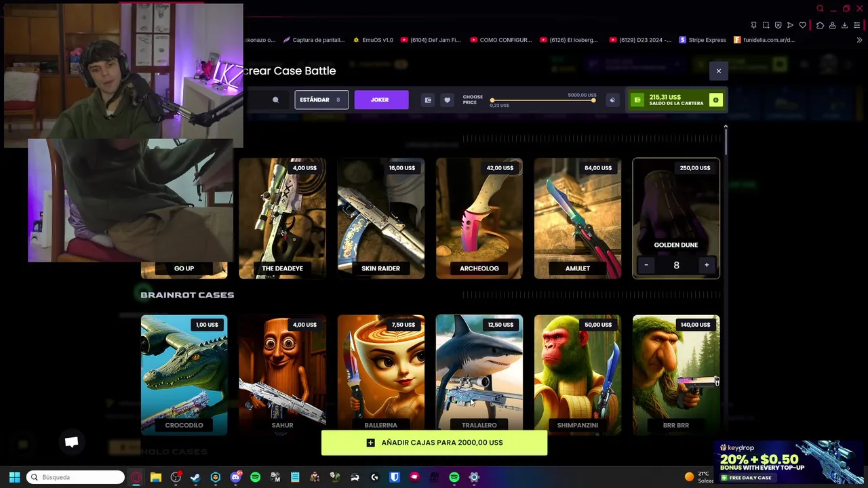Open the (6126) El Iceberg... bookmark
The image size is (868, 488).
click(x=569, y=40)
